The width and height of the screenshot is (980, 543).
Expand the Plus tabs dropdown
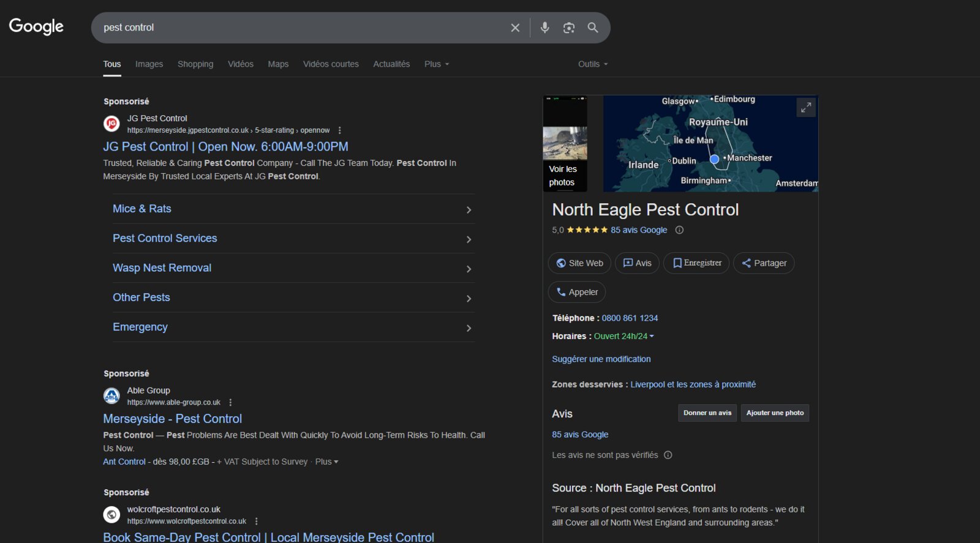click(x=437, y=64)
